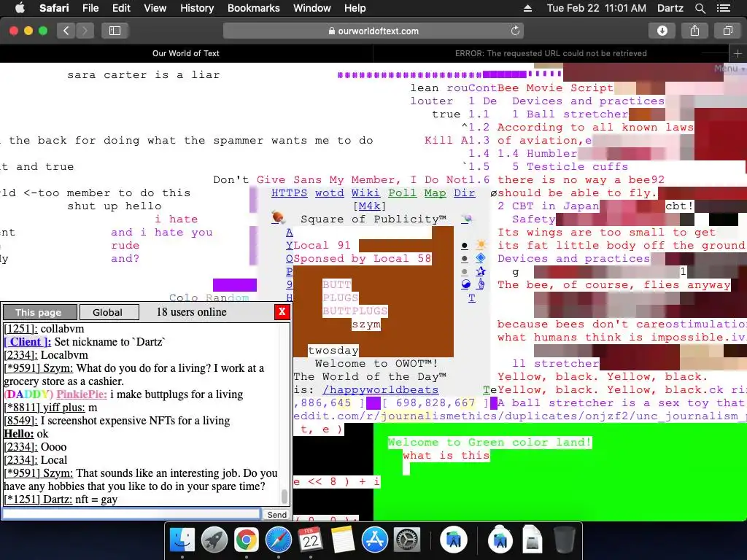
Task: Open System Preferences gear in dock
Action: [x=407, y=540]
